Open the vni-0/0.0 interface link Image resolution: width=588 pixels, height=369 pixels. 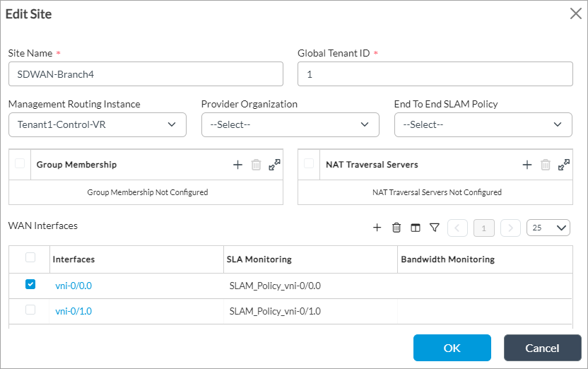tap(73, 286)
